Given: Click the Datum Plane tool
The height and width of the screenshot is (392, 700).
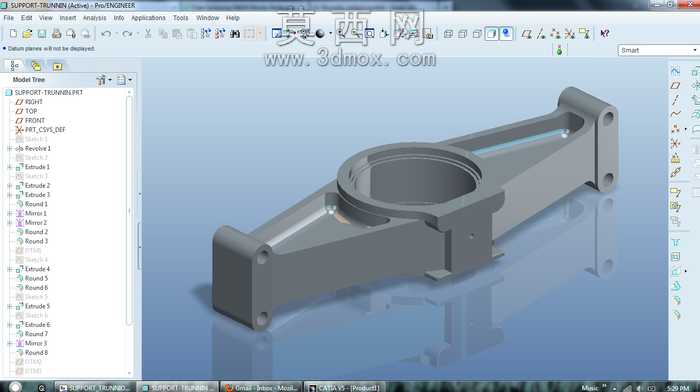Looking at the screenshot, I should [675, 86].
